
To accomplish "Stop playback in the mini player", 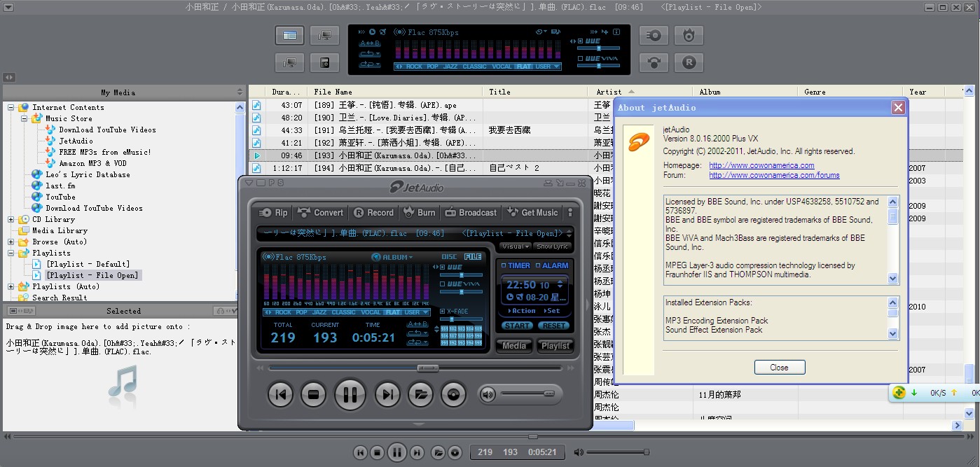I will tap(313, 394).
